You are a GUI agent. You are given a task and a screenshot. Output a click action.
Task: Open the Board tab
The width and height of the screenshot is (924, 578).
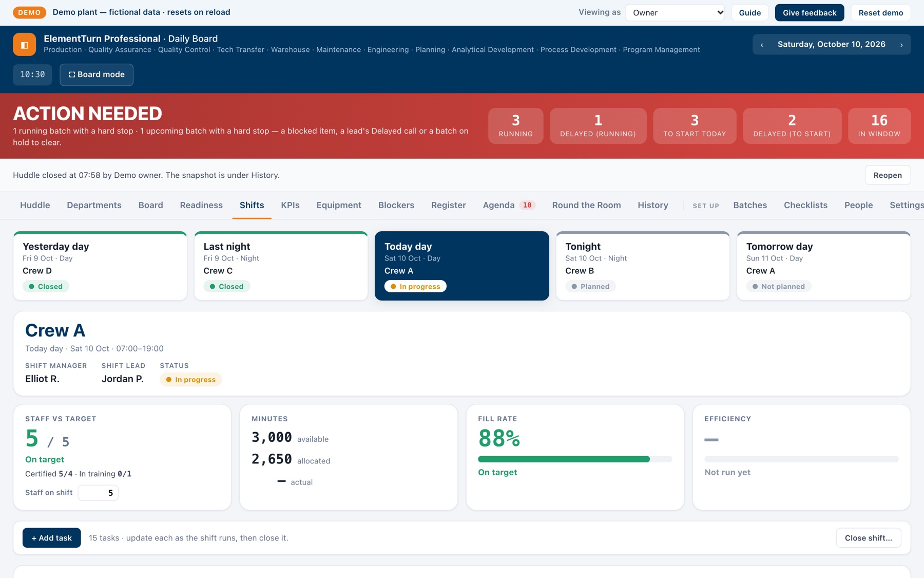coord(150,205)
